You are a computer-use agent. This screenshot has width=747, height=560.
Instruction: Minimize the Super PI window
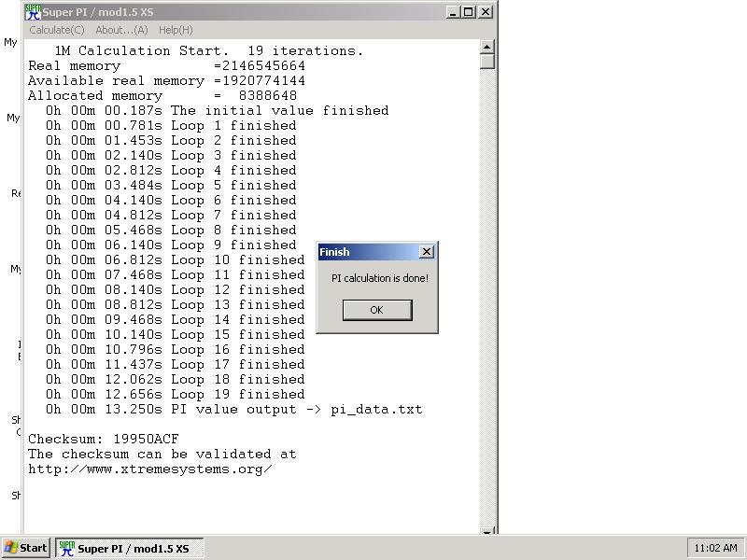[x=453, y=12]
